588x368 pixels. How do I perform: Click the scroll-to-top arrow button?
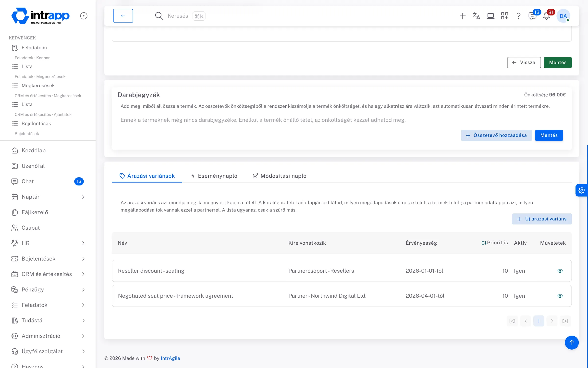pyautogui.click(x=572, y=342)
